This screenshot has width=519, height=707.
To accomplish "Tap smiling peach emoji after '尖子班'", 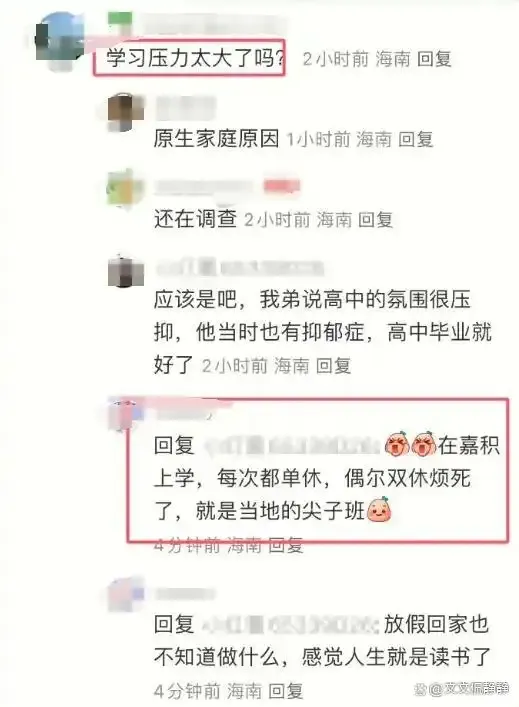I will tap(380, 510).
